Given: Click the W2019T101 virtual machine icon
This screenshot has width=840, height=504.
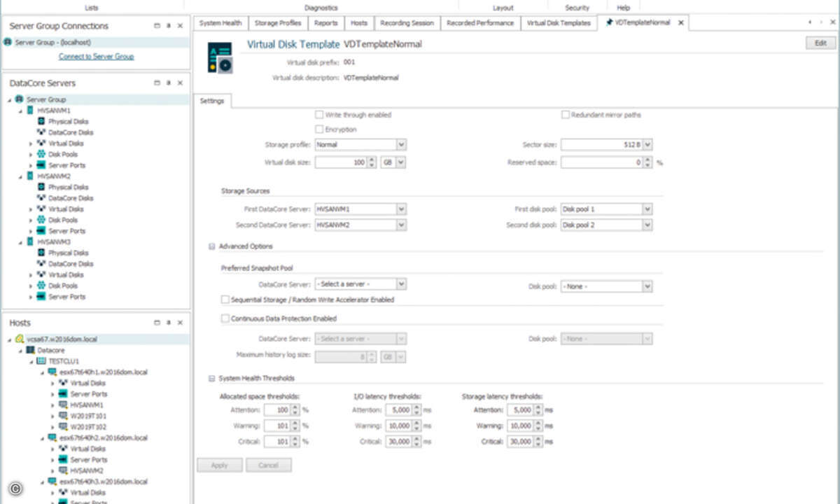Looking at the screenshot, I should click(64, 416).
